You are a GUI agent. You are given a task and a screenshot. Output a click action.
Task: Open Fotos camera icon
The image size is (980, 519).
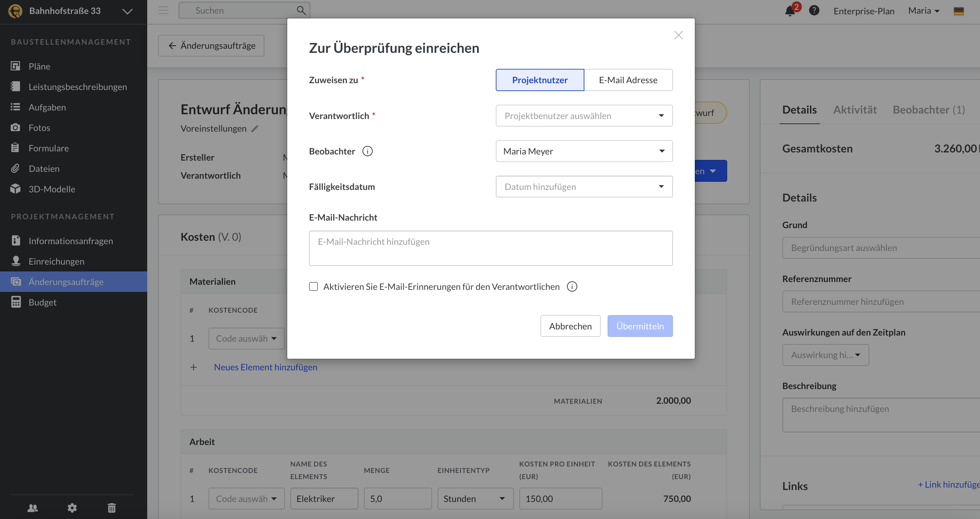[x=15, y=127]
